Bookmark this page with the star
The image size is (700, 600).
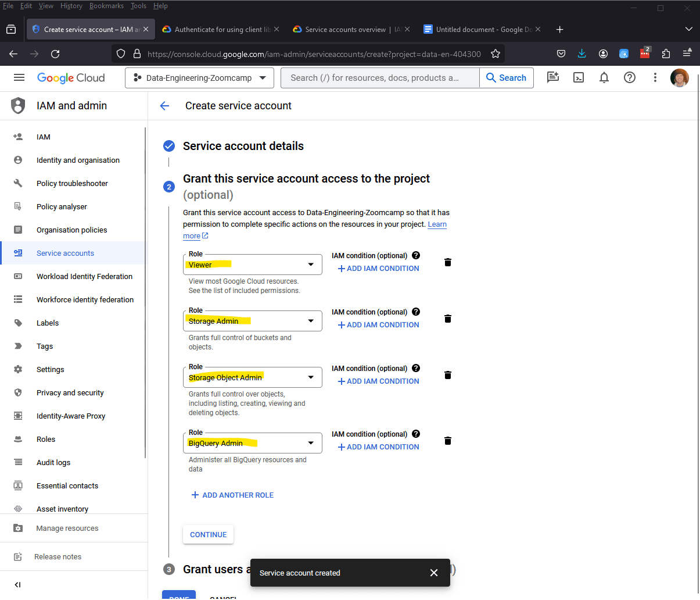click(496, 54)
